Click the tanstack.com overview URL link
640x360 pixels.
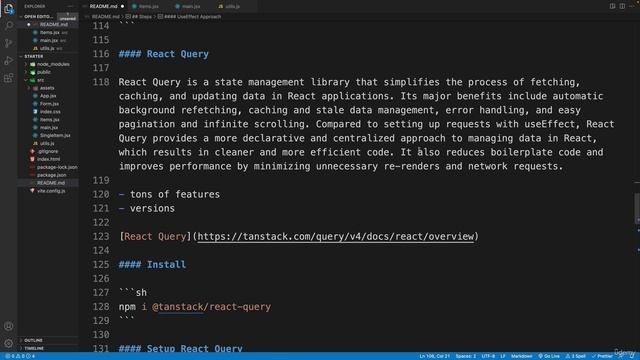(336, 237)
